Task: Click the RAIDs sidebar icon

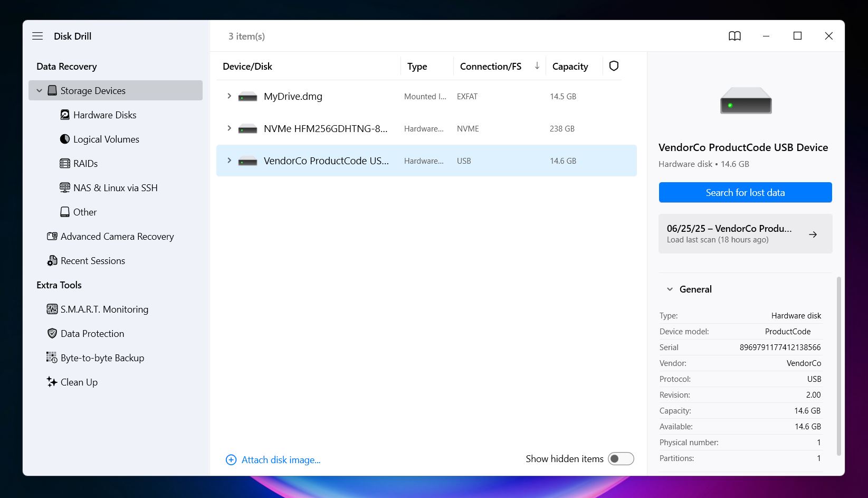Action: 65,163
